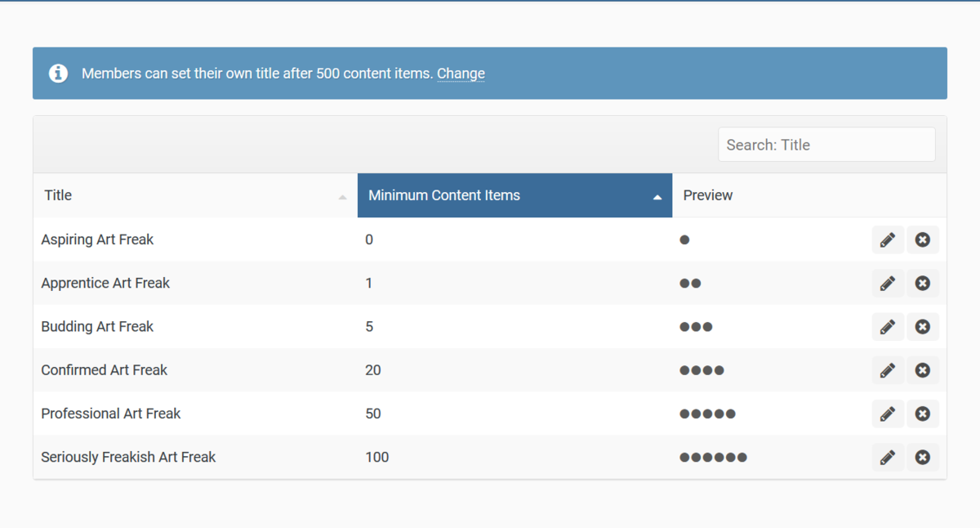Screen dimensions: 980x528
Task: Delete the Aspiring Art Freak title
Action: coord(923,240)
